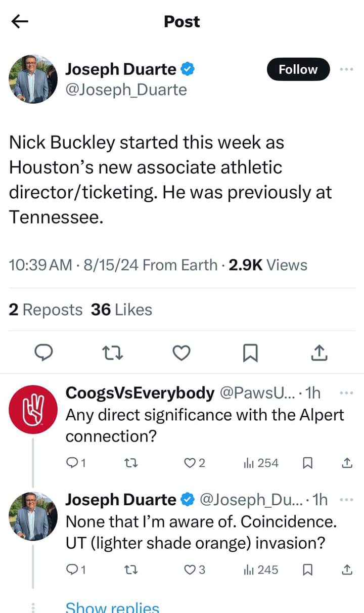View analytics for reply with 254 views
Viewport: 364px width, 613px height.
[261, 463]
